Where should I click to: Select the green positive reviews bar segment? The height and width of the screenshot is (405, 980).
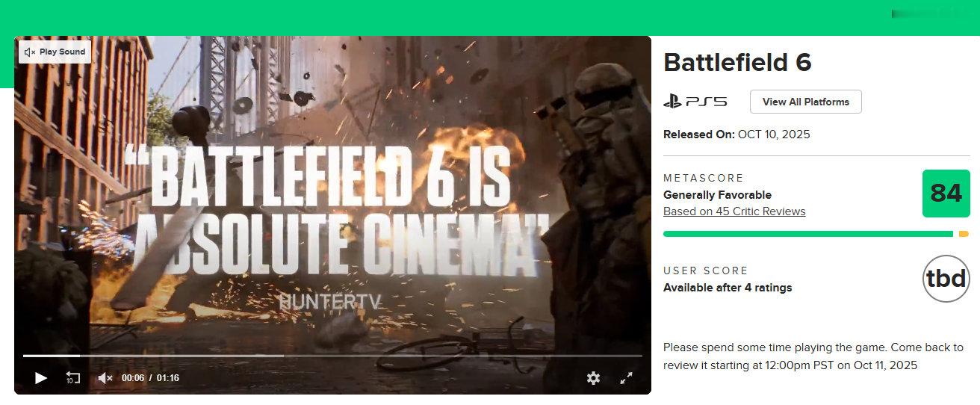[x=808, y=234]
